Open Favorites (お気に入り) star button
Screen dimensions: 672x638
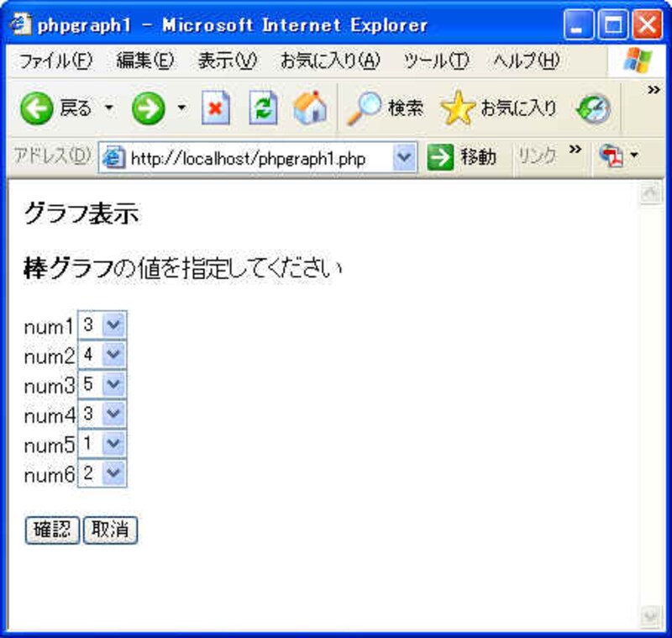[498, 108]
